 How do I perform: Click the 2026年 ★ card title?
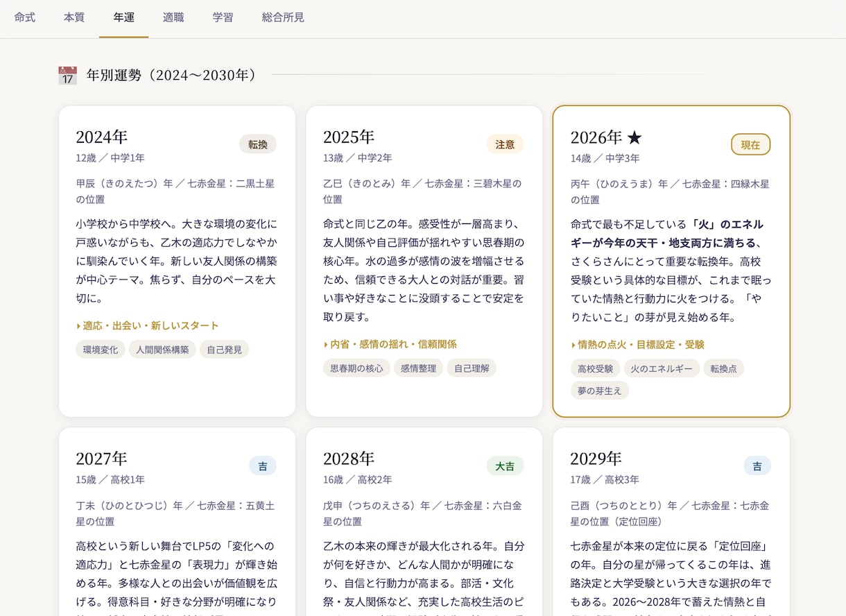click(606, 137)
